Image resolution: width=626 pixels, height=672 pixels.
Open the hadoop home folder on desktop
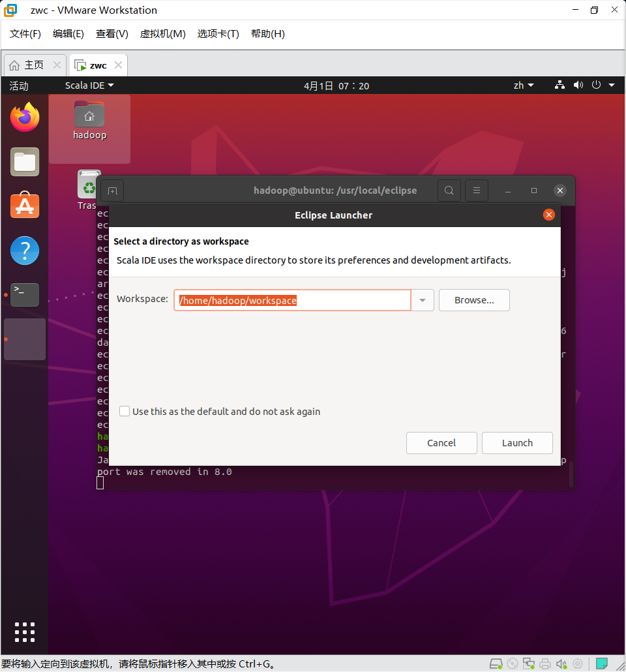tap(89, 121)
